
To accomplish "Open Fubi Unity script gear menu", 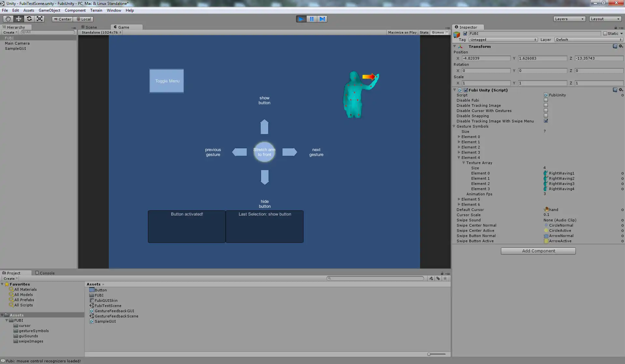I will click(x=621, y=90).
